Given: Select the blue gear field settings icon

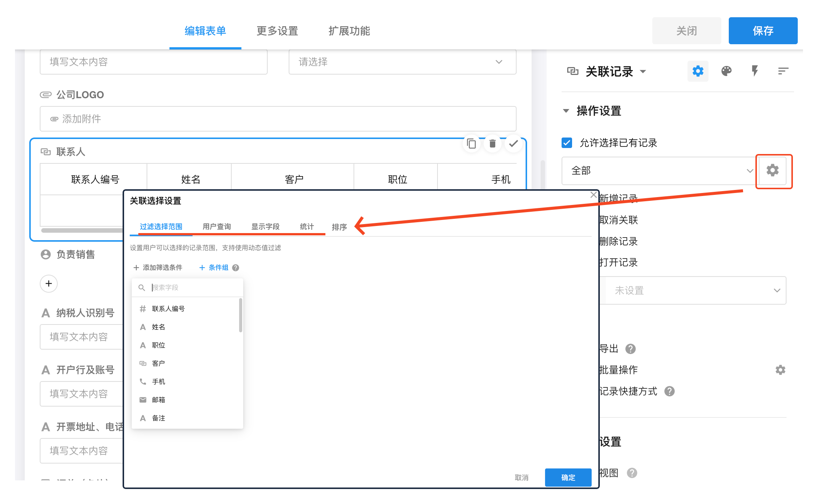Looking at the screenshot, I should pos(698,71).
